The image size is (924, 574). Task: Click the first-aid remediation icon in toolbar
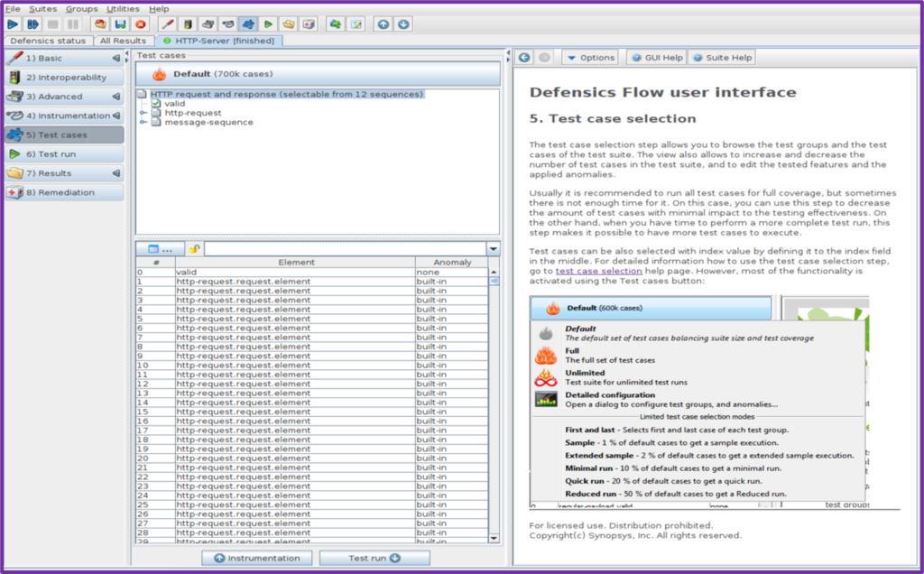[308, 24]
